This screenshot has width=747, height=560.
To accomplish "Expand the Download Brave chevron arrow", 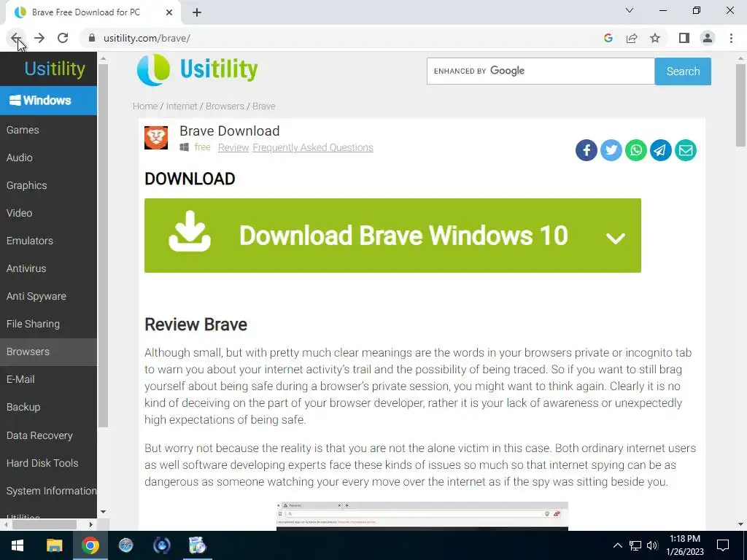I will [x=616, y=238].
